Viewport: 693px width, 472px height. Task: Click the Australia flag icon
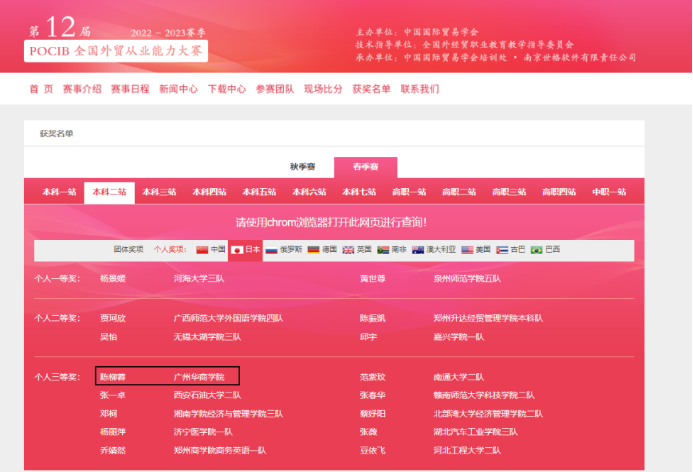pos(417,249)
